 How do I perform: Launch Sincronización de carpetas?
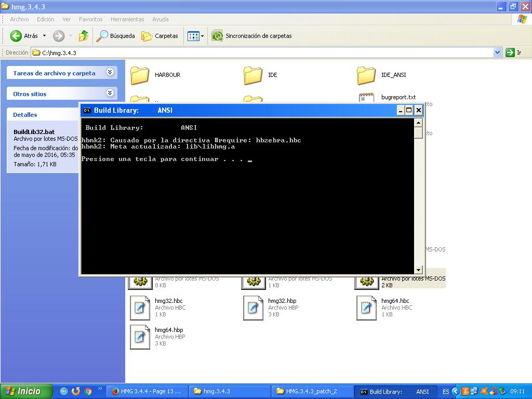click(x=251, y=36)
